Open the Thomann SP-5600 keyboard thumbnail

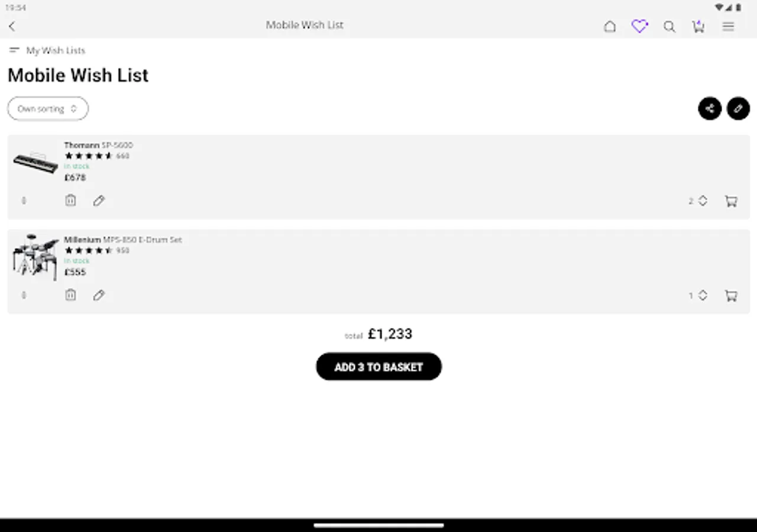click(35, 163)
